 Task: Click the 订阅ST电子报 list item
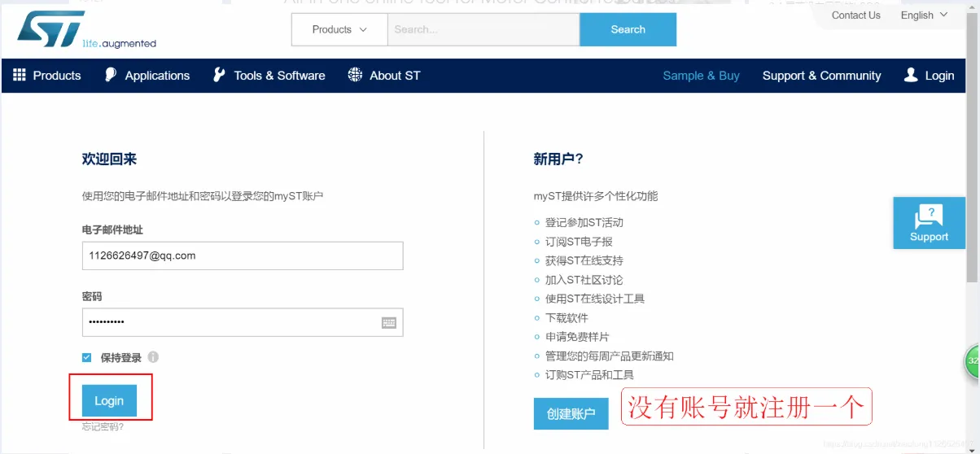pos(579,242)
